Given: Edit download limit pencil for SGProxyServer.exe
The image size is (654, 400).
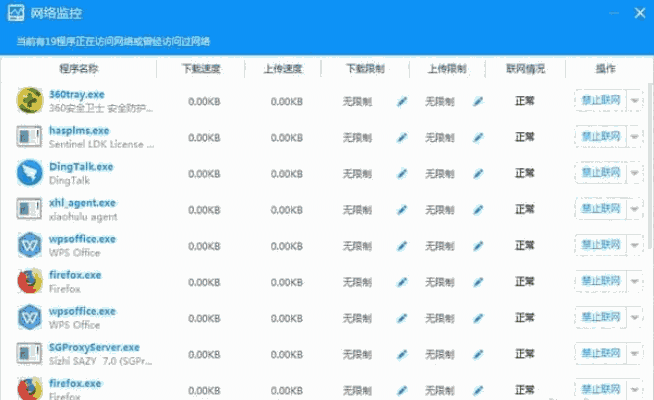Looking at the screenshot, I should [402, 355].
